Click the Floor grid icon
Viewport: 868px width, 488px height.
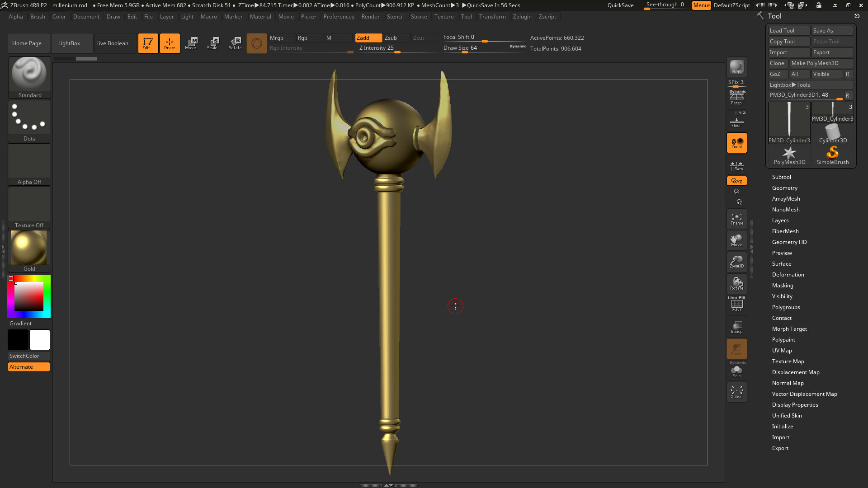click(x=736, y=122)
